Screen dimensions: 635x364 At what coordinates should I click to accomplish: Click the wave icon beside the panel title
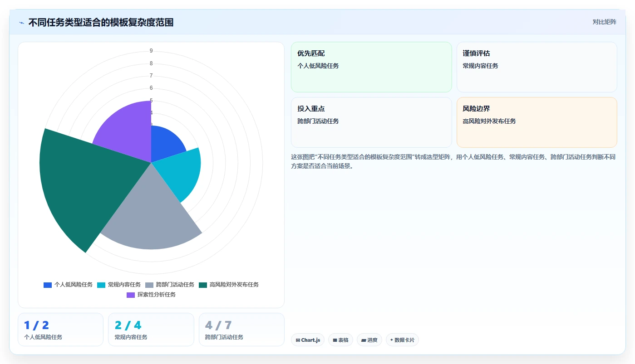click(21, 22)
